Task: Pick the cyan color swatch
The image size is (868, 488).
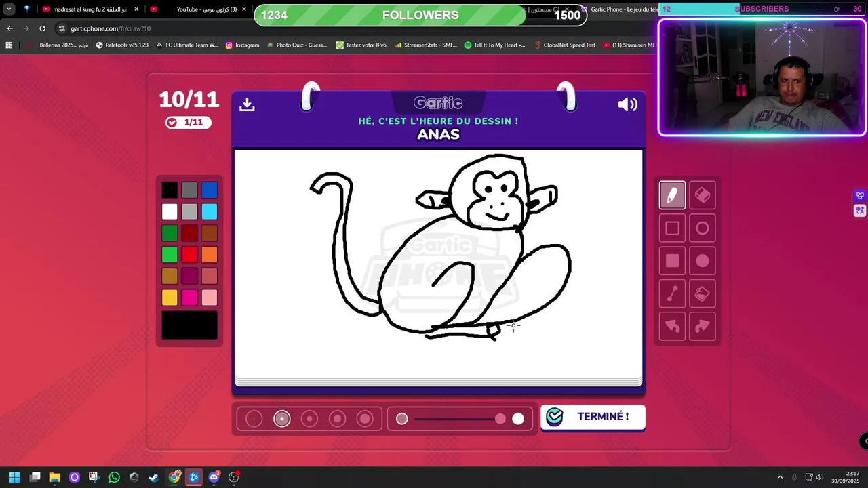Action: click(210, 212)
